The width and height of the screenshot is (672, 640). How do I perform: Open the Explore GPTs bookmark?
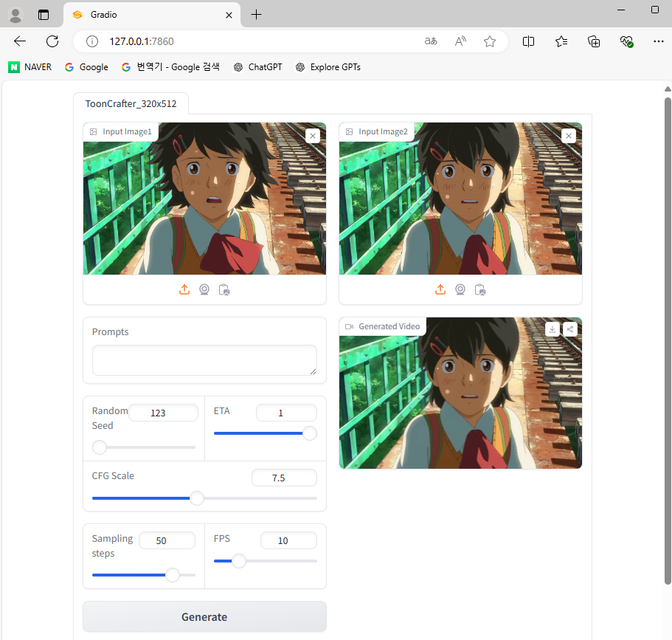point(328,67)
